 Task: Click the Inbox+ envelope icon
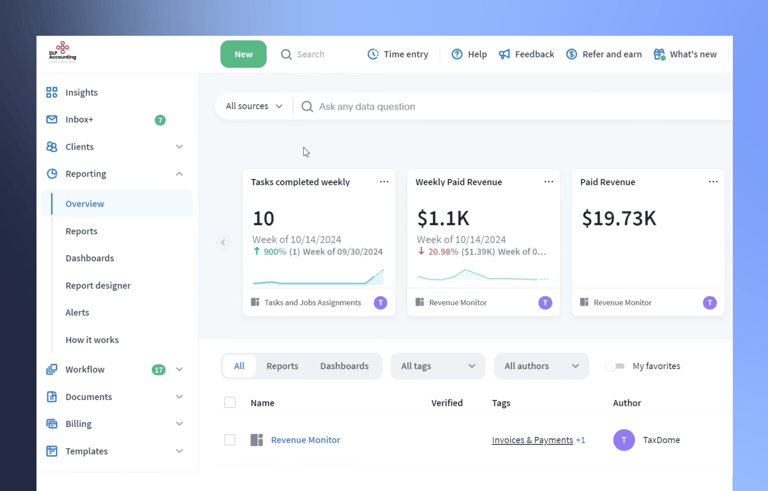point(52,119)
